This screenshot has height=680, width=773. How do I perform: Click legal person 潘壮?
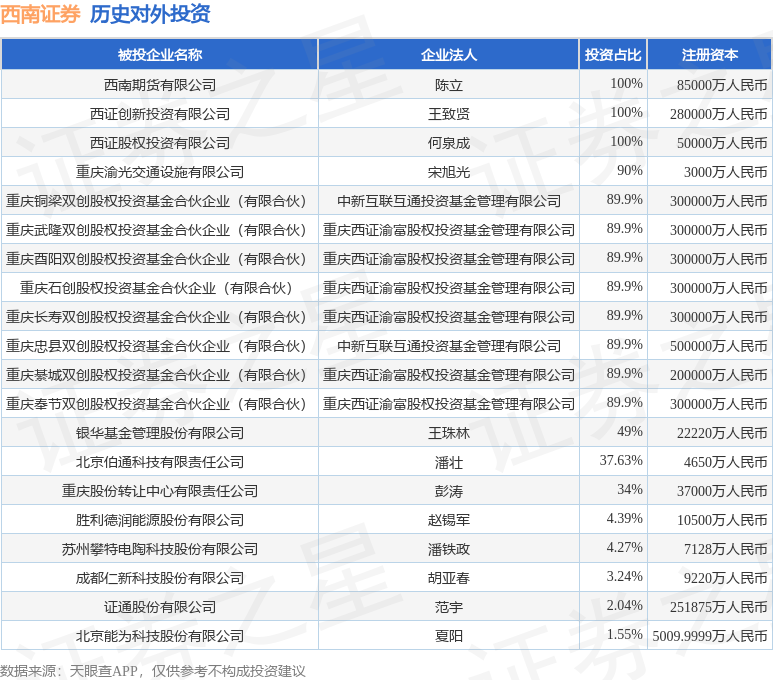tap(449, 463)
